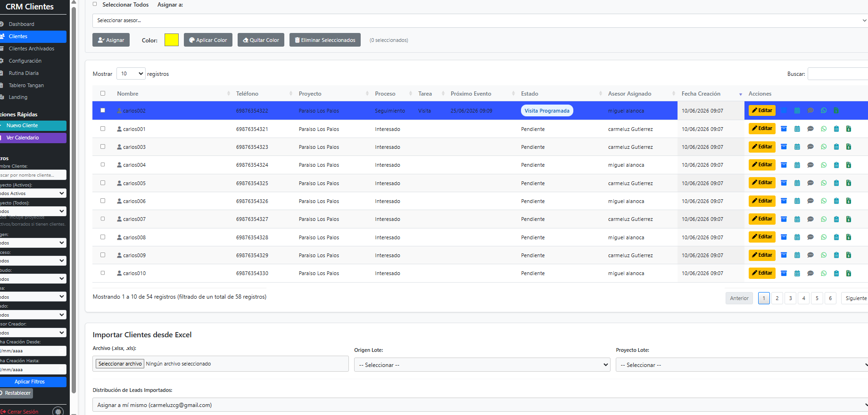Viewport: 868px width, 415px height.
Task: Click calendar icon in carlos002 row
Action: click(x=797, y=111)
